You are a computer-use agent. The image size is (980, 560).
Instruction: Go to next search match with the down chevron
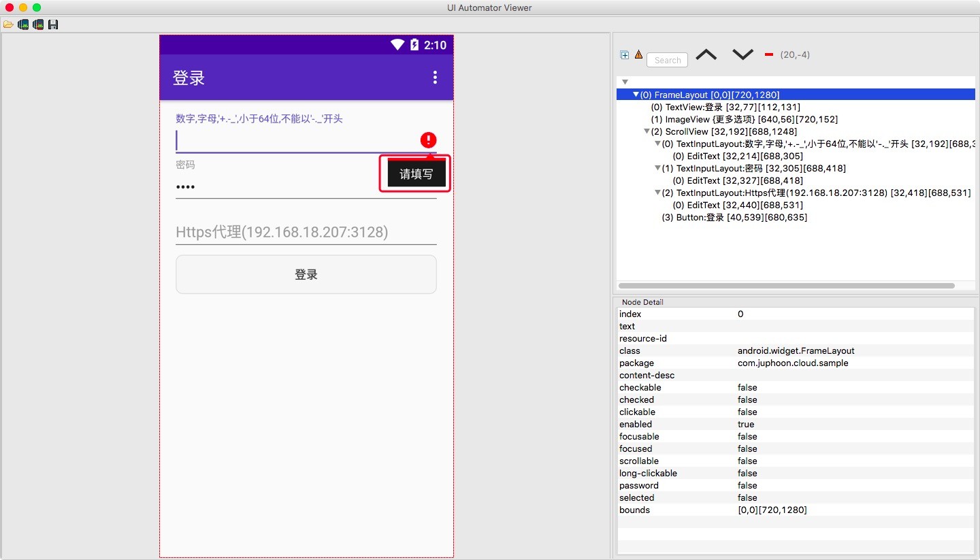pos(742,54)
